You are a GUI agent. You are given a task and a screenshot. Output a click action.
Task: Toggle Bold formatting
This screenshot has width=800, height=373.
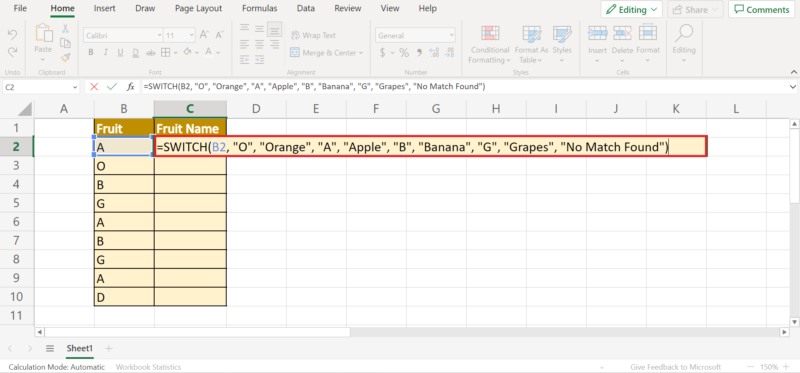(91, 53)
